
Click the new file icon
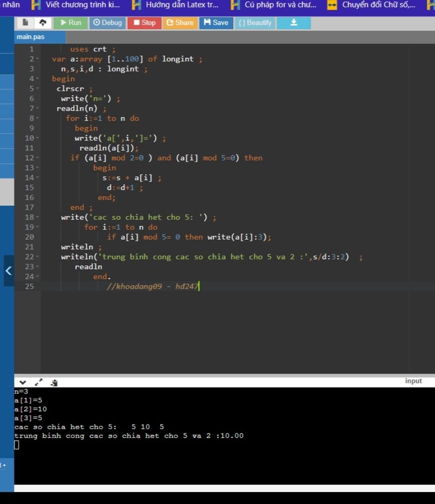[x=25, y=23]
